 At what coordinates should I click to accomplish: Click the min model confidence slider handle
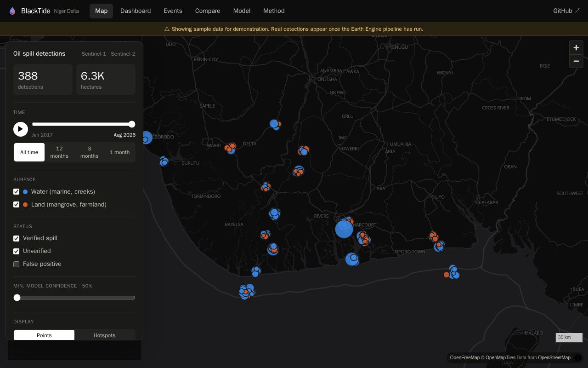pos(17,298)
